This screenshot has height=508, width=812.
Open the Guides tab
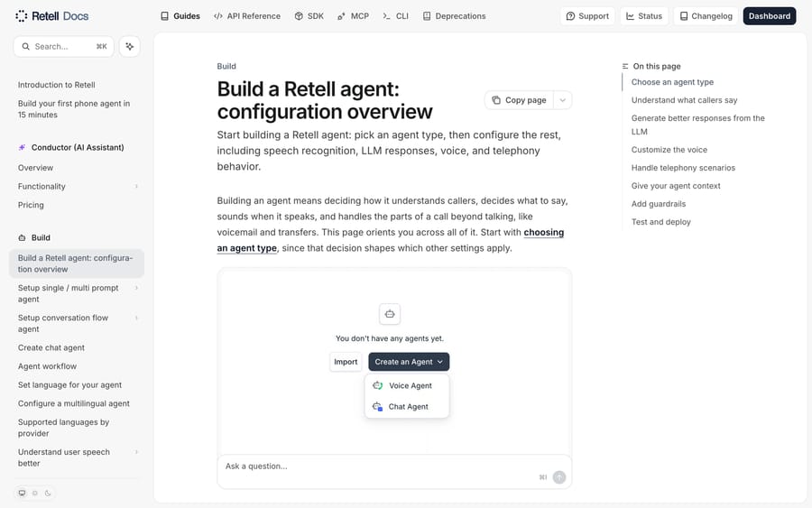click(180, 16)
